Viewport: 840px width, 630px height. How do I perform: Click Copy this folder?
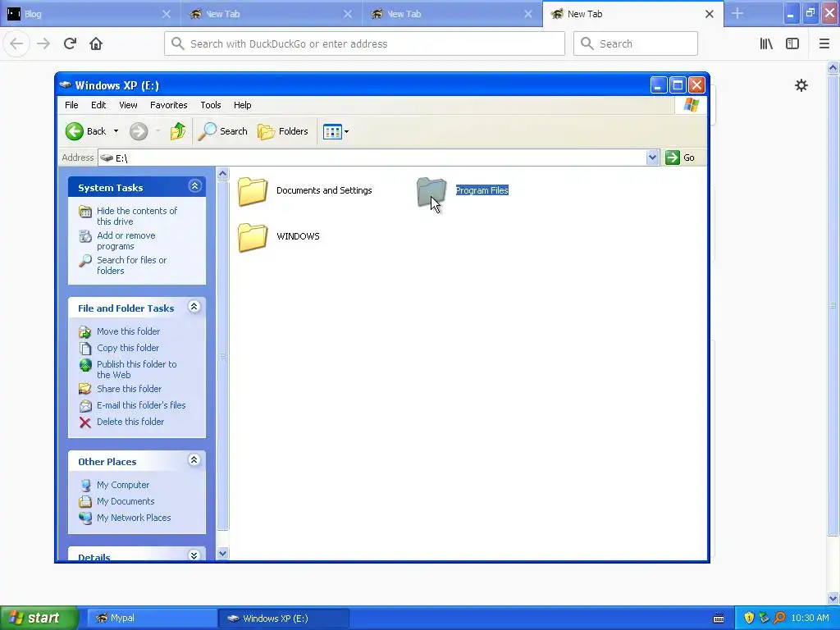coord(127,348)
